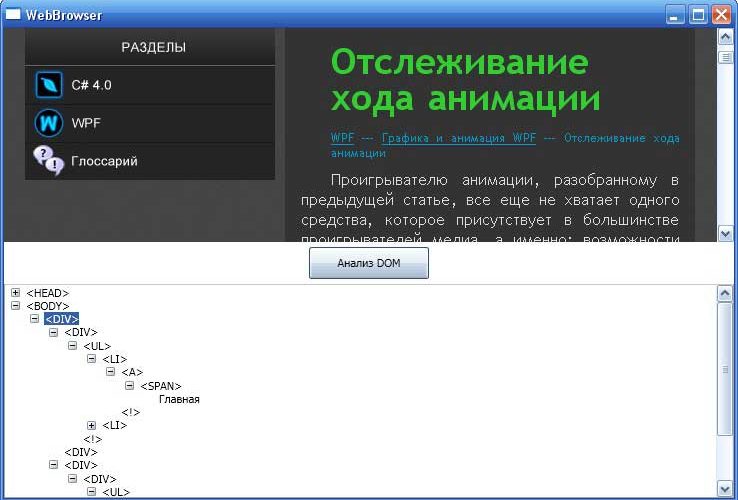The height and width of the screenshot is (500, 738).
Task: Expand the HEAD tree node
Action: pos(16,293)
